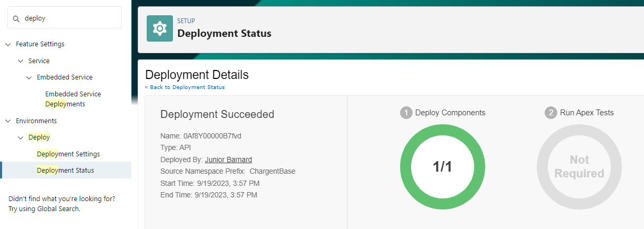Collapse the Environments section chevron

click(x=8, y=121)
